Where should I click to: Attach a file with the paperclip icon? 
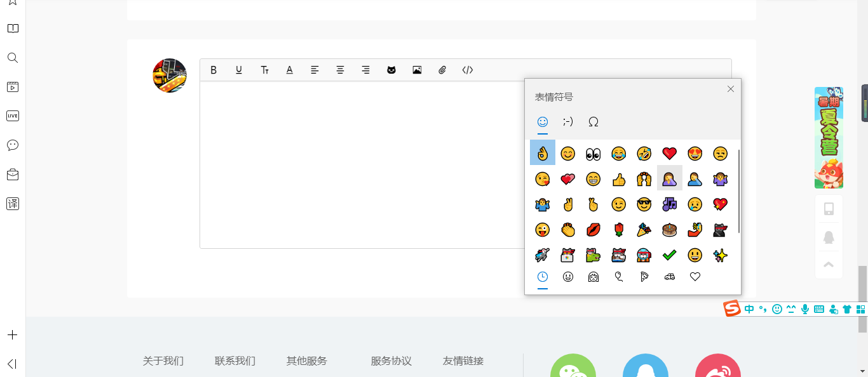click(442, 70)
